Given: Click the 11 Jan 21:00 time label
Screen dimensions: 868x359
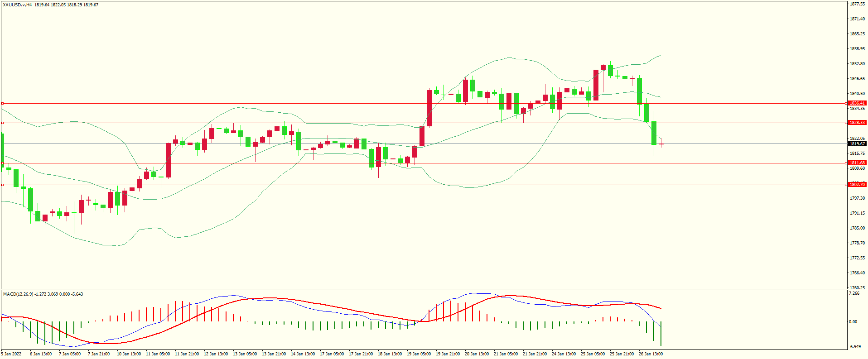Looking at the screenshot, I should [187, 354].
